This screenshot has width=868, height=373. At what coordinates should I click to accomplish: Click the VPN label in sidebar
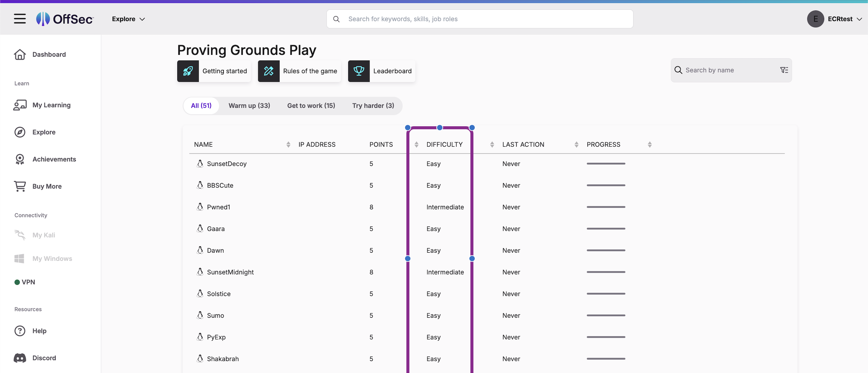28,282
